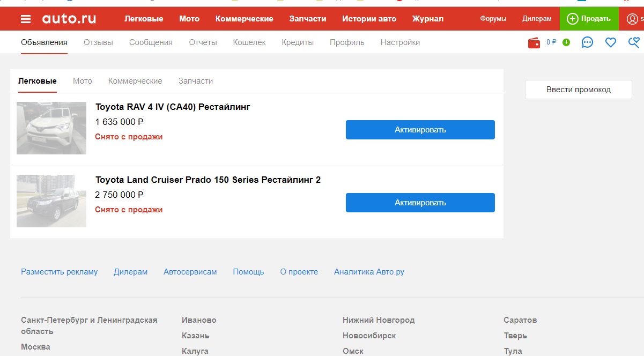Top up balance with green plus icon

pyautogui.click(x=566, y=42)
